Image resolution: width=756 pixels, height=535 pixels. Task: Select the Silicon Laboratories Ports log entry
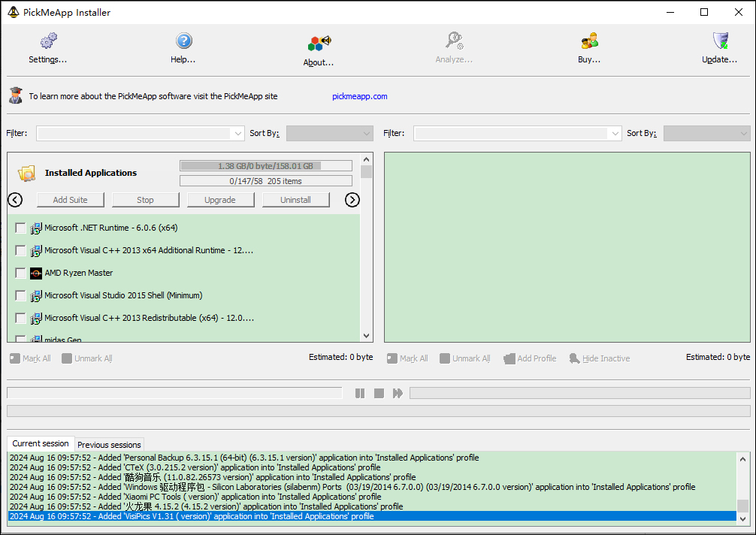(x=372, y=487)
